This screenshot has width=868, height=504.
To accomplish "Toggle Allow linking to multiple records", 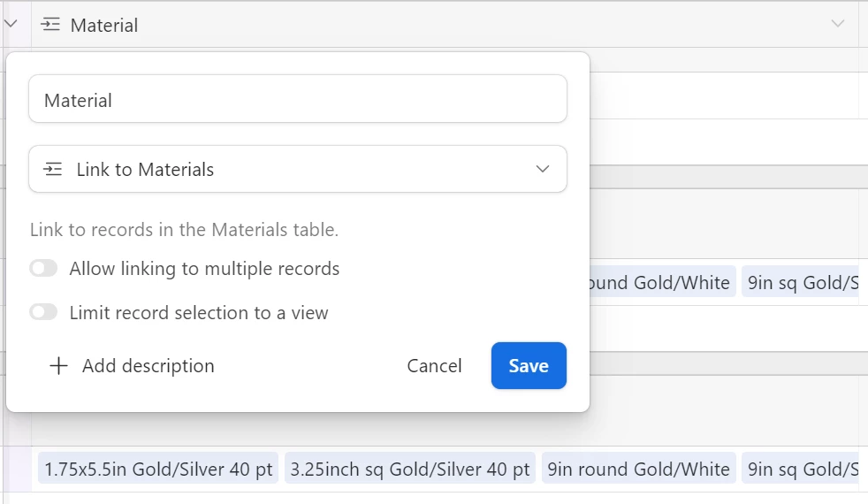I will pos(43,269).
